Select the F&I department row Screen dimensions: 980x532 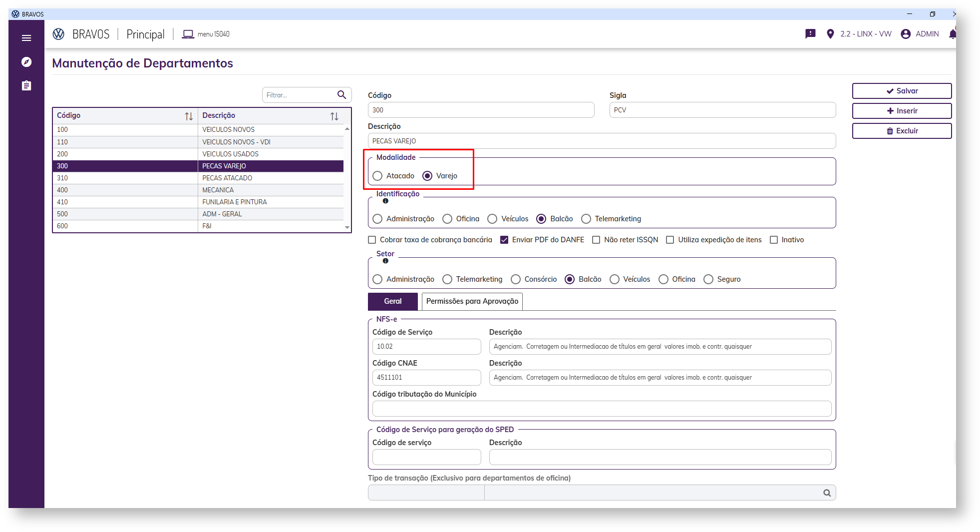(198, 226)
